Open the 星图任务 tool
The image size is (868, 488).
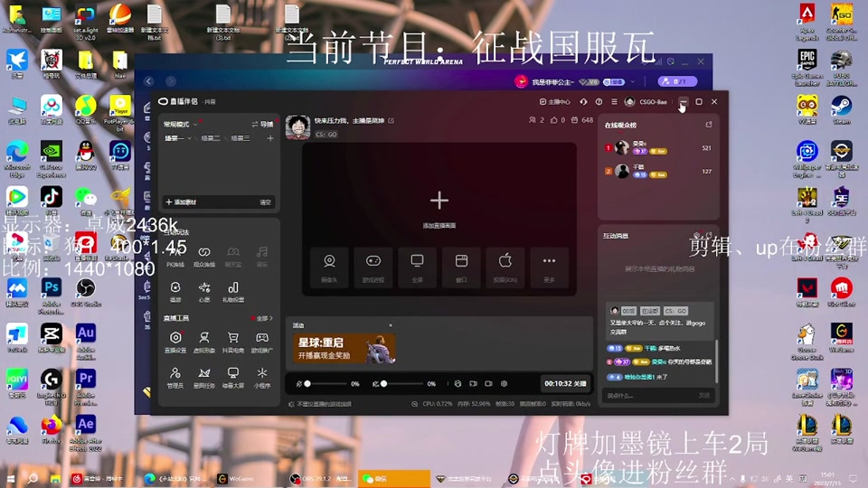(204, 378)
